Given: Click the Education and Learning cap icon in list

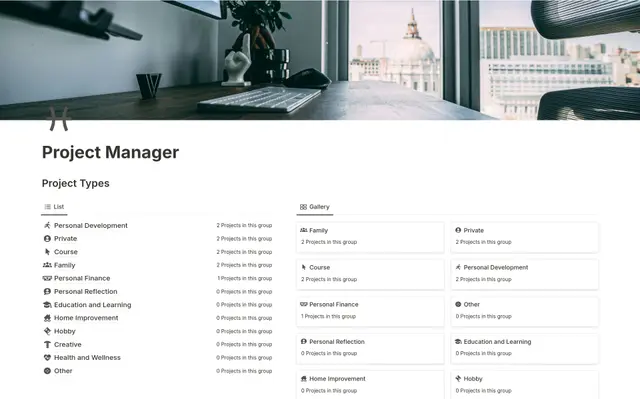Looking at the screenshot, I should pyautogui.click(x=47, y=305).
